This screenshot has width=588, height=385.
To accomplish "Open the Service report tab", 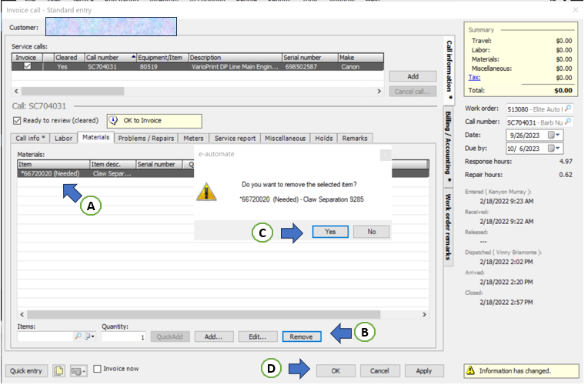I will pyautogui.click(x=236, y=138).
